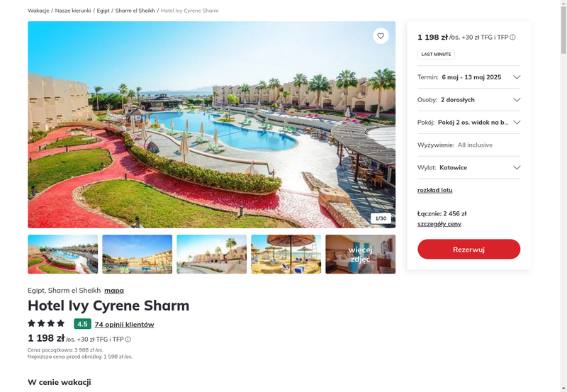Expand the Wylot Katowice dropdown
This screenshot has width=567, height=392.
click(x=468, y=167)
